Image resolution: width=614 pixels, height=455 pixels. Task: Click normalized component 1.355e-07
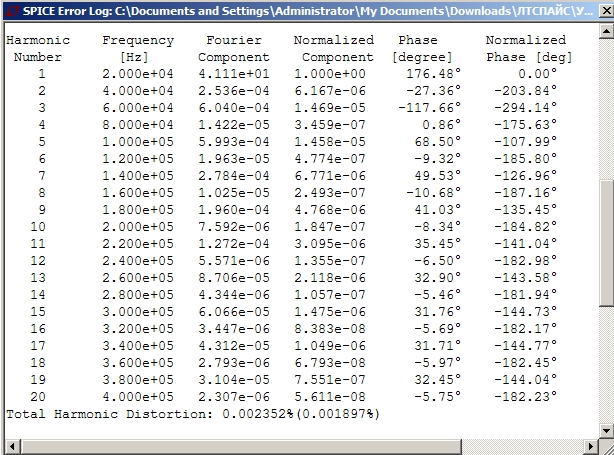pyautogui.click(x=330, y=261)
